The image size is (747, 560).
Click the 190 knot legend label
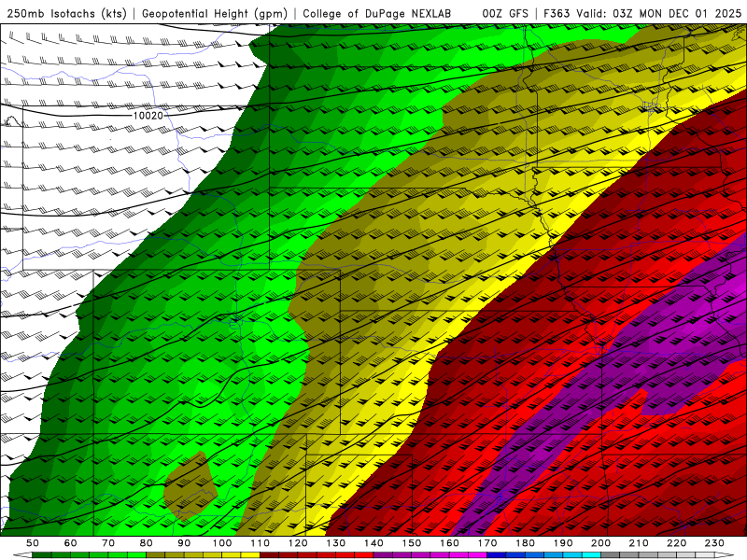click(563, 543)
